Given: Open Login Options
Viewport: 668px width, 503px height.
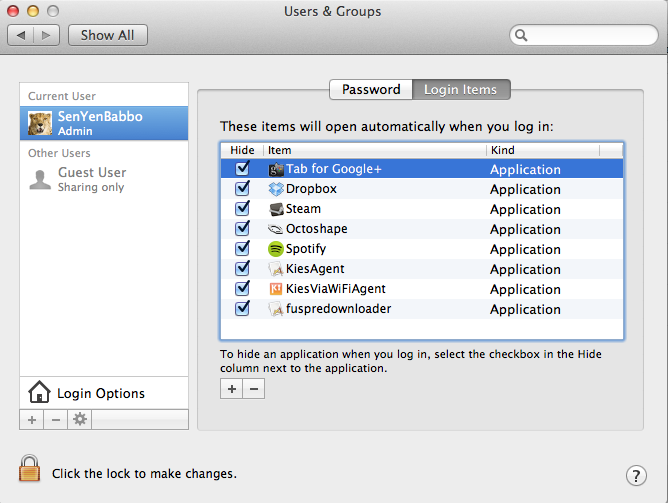Looking at the screenshot, I should pos(104,393).
